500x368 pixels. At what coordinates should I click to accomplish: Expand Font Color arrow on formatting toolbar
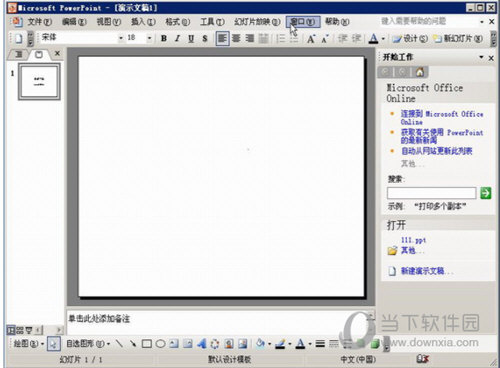383,39
